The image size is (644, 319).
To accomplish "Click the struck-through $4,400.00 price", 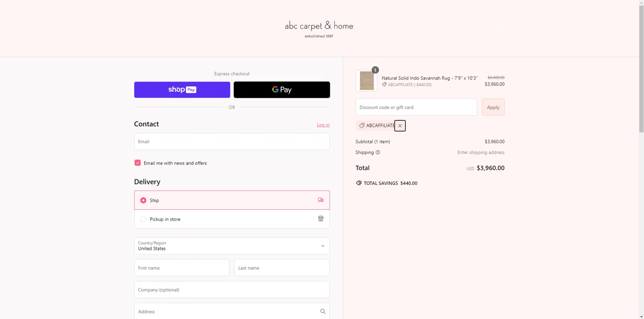I will point(496,78).
